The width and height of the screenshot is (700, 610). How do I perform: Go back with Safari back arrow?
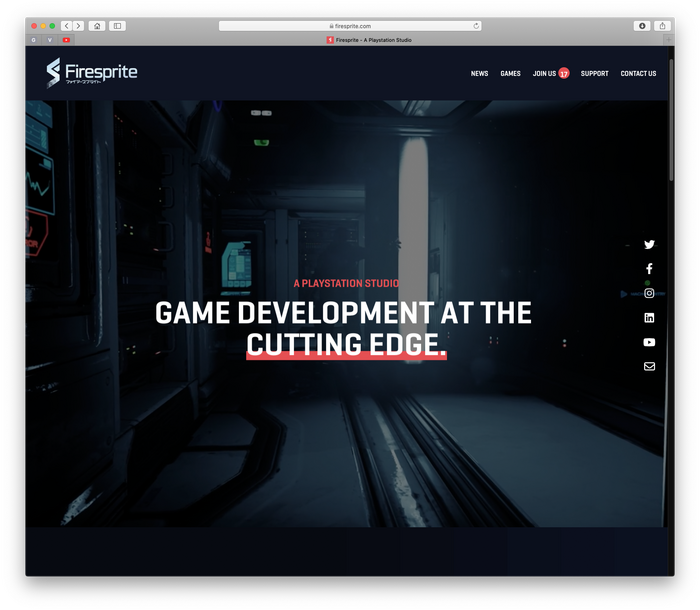(x=67, y=26)
